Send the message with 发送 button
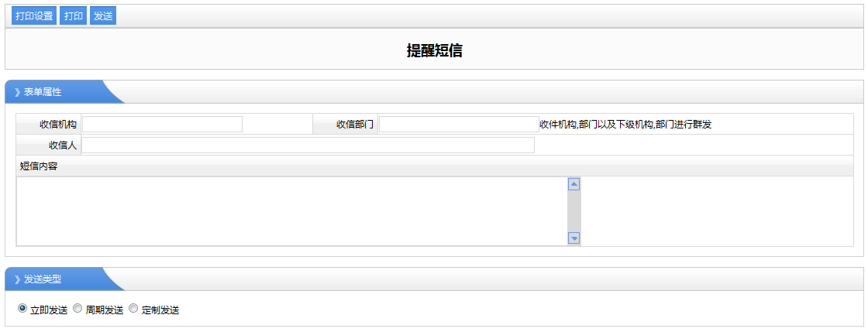This screenshot has width=868, height=332. point(103,16)
